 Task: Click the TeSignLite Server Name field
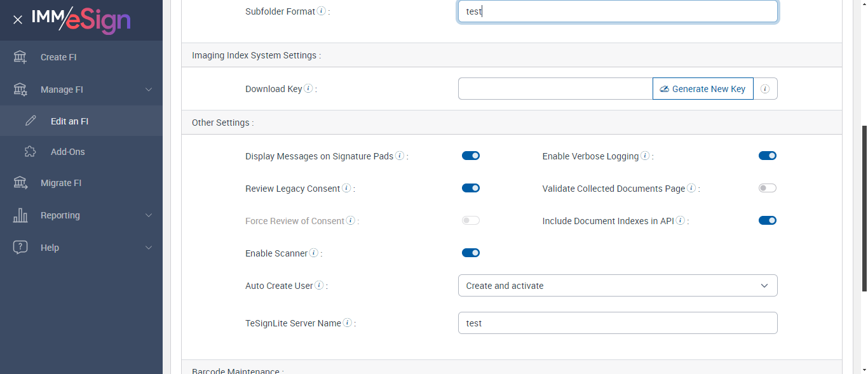(618, 323)
